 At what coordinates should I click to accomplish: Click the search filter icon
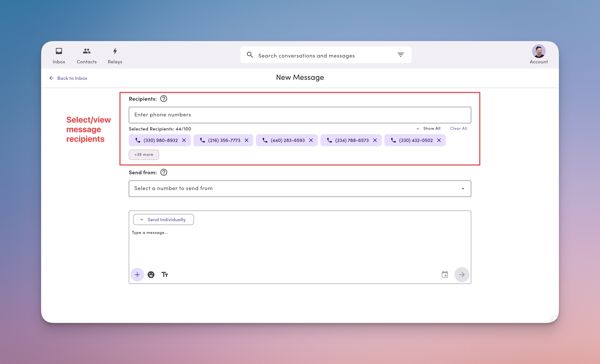click(401, 55)
